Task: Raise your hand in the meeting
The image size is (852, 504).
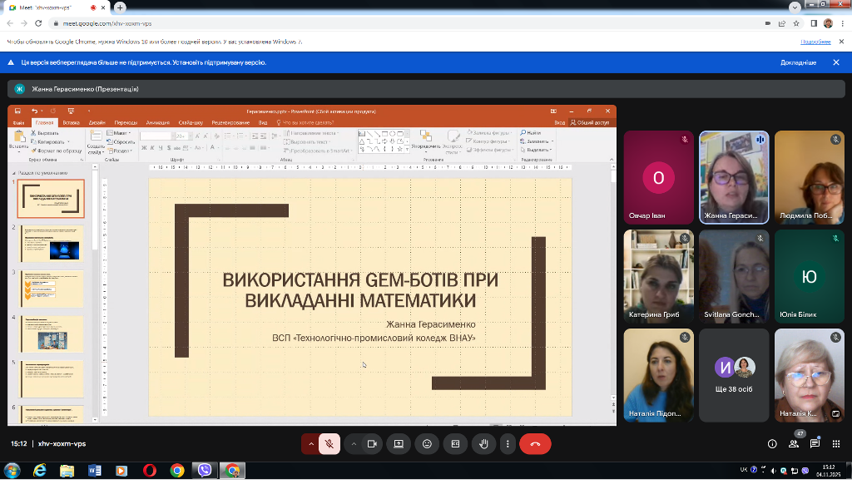Action: (483, 444)
